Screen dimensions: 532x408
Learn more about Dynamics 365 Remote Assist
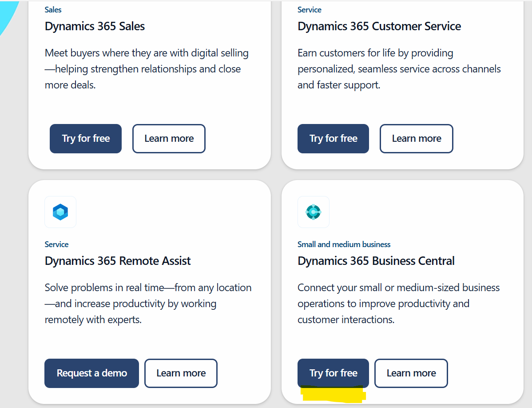(x=181, y=373)
